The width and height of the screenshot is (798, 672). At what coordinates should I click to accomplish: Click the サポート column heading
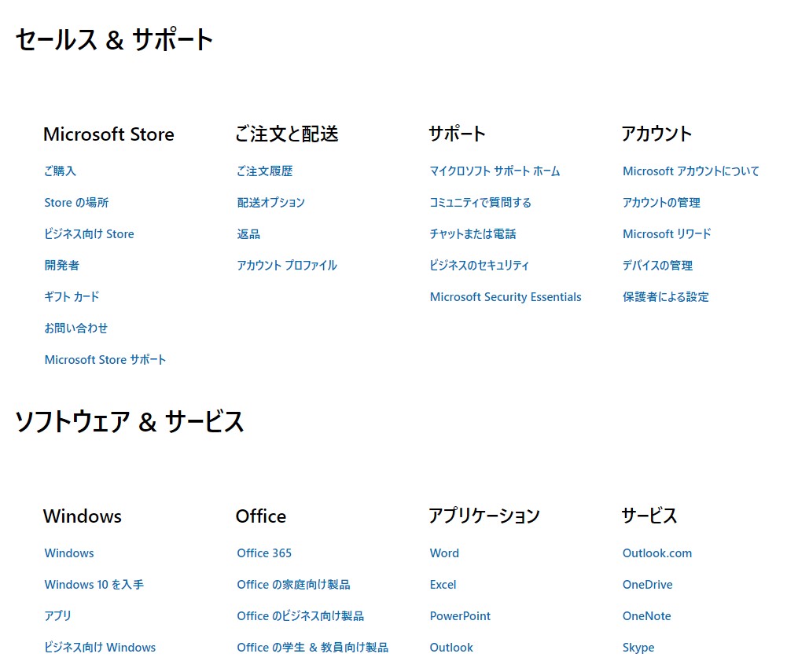tap(457, 134)
